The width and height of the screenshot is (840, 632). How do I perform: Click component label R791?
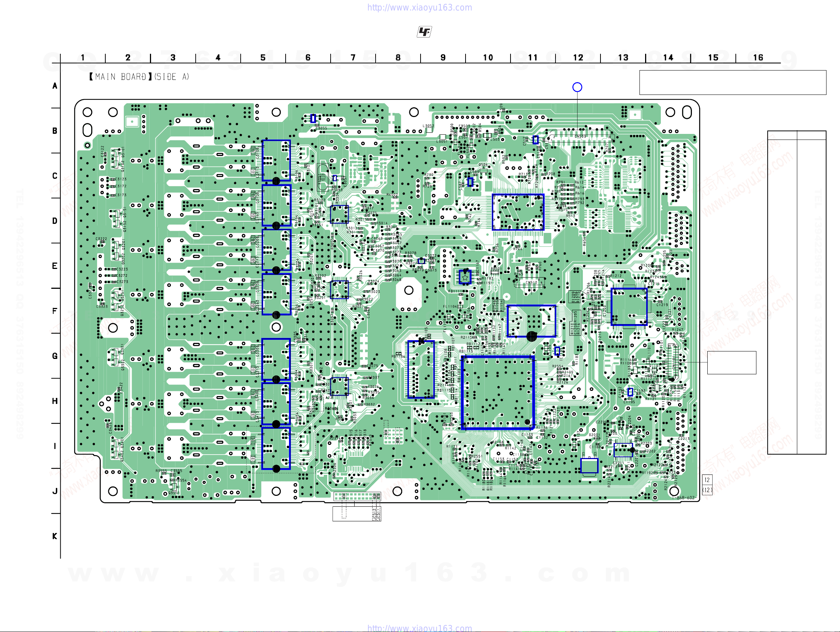click(x=560, y=182)
